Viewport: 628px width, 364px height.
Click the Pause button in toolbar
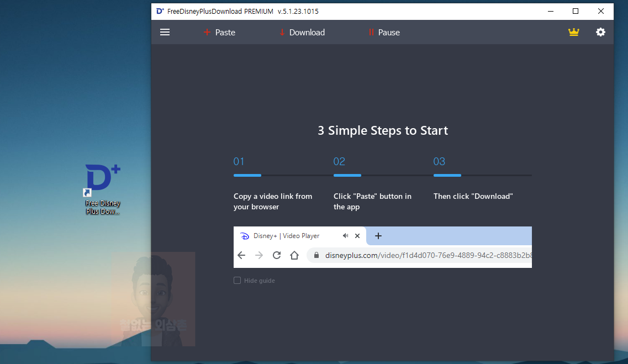(x=384, y=33)
